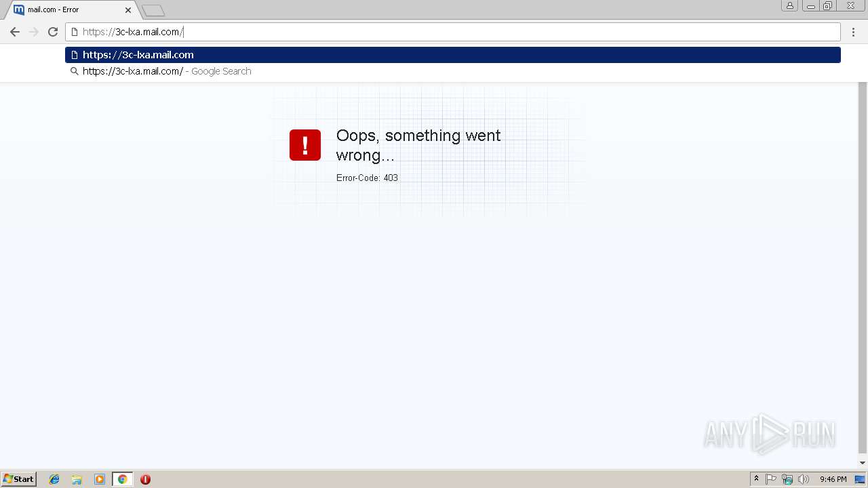Open Windows Explorer folder in the taskbar

[x=77, y=479]
